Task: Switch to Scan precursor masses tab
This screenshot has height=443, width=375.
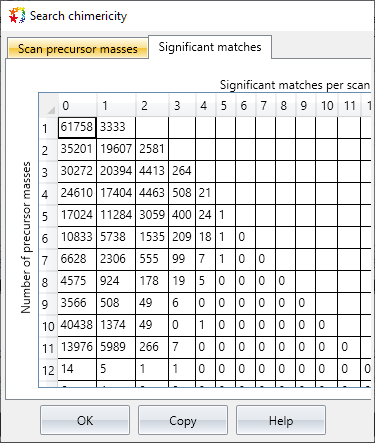Action: (x=78, y=49)
